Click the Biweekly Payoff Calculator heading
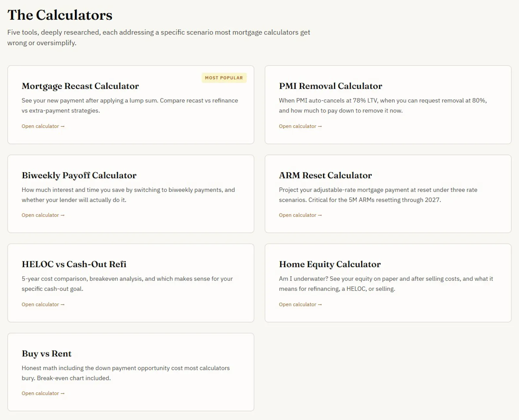 79,175
